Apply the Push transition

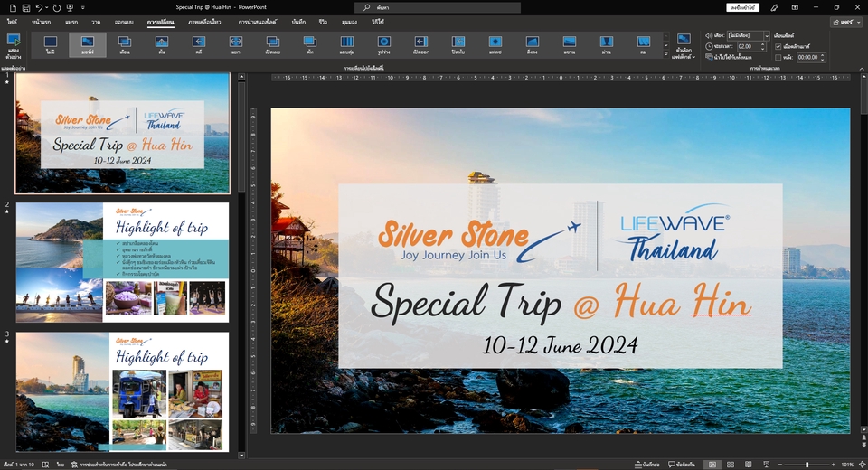[x=162, y=45]
